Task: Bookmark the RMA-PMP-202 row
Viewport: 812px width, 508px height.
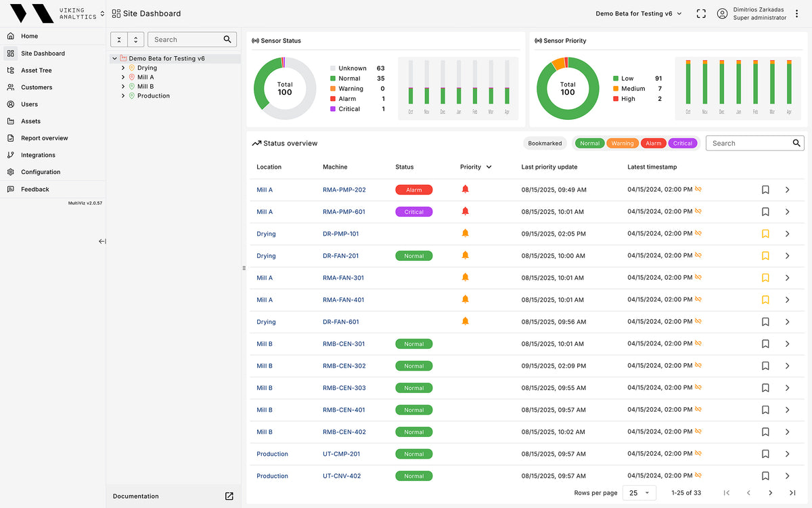Action: click(x=765, y=190)
